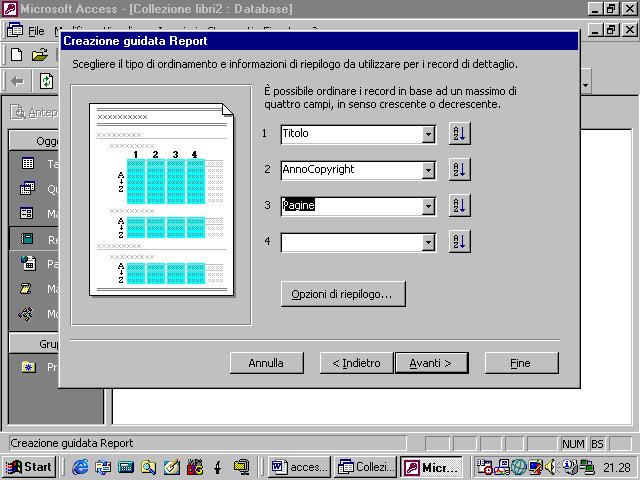Viewport: 640px width, 480px height.
Task: Proceed with the Avanti button
Action: [431, 363]
